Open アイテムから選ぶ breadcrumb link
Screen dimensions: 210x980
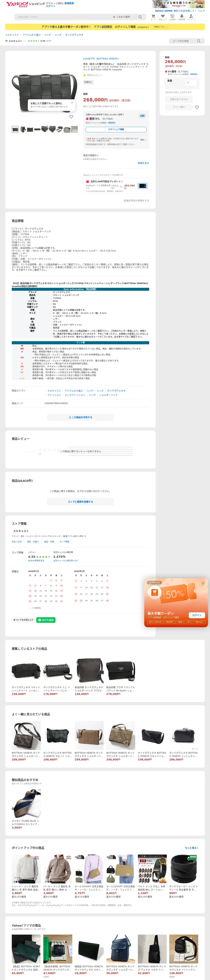point(31,35)
